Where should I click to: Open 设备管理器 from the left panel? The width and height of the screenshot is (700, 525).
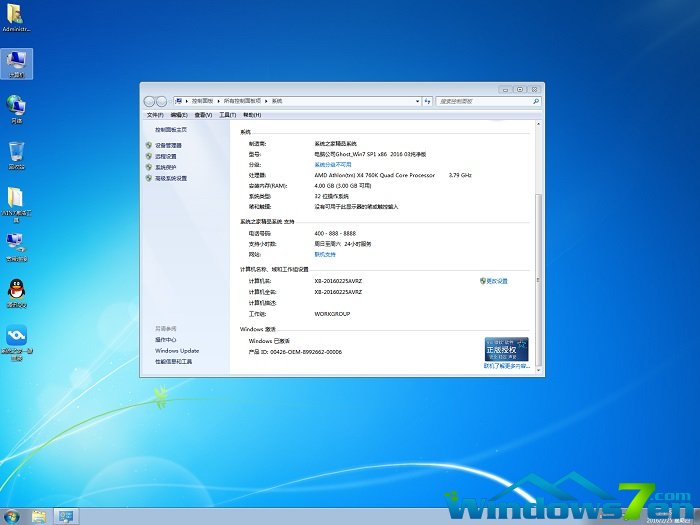(x=168, y=145)
